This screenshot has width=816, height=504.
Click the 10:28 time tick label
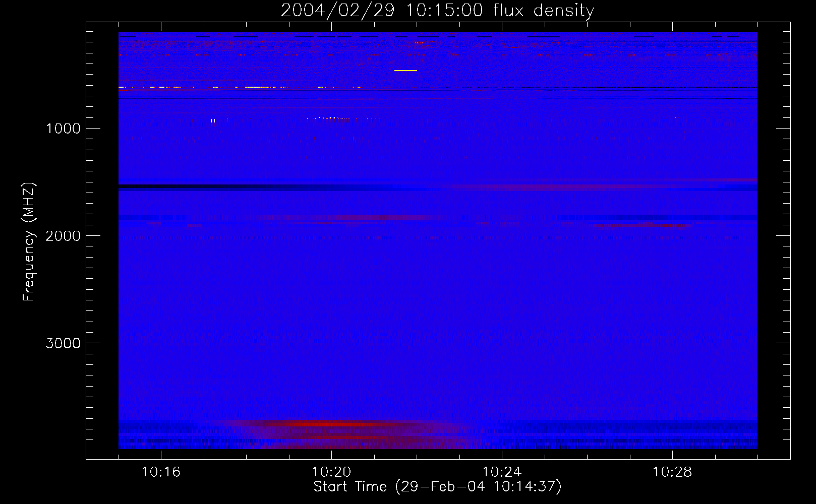[672, 472]
